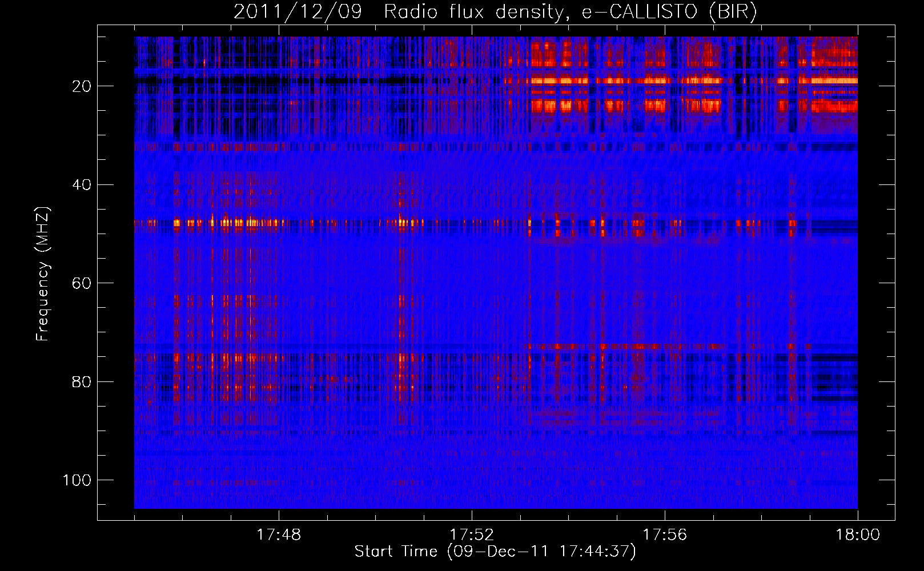This screenshot has width=924, height=571.
Task: Click the time tick label "18:00"
Action: (858, 535)
